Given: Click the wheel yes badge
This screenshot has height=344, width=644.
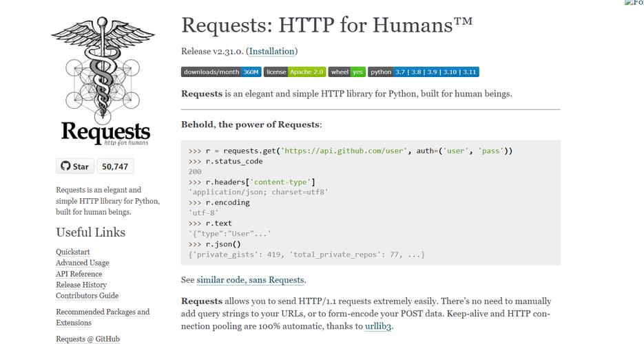Looking at the screenshot, I should (x=347, y=72).
